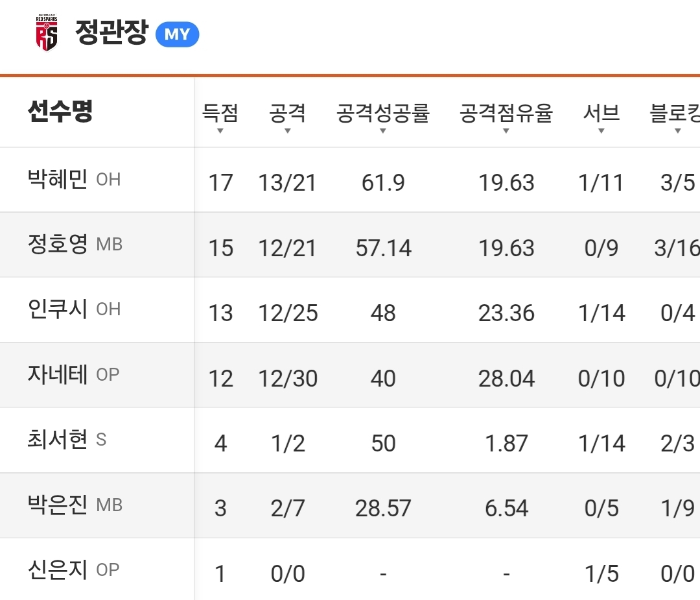700x600 pixels.
Task: Sort by 득점 column arrow
Action: point(220,130)
